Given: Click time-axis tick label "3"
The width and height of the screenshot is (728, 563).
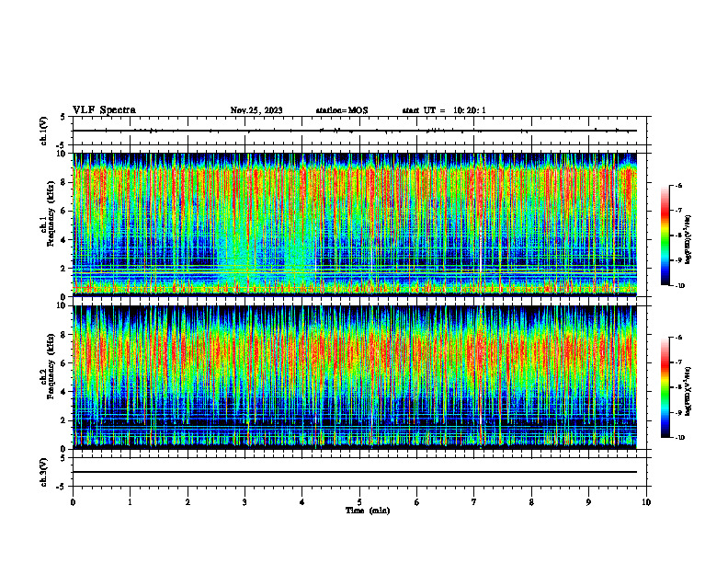Looking at the screenshot, I should point(245,502).
